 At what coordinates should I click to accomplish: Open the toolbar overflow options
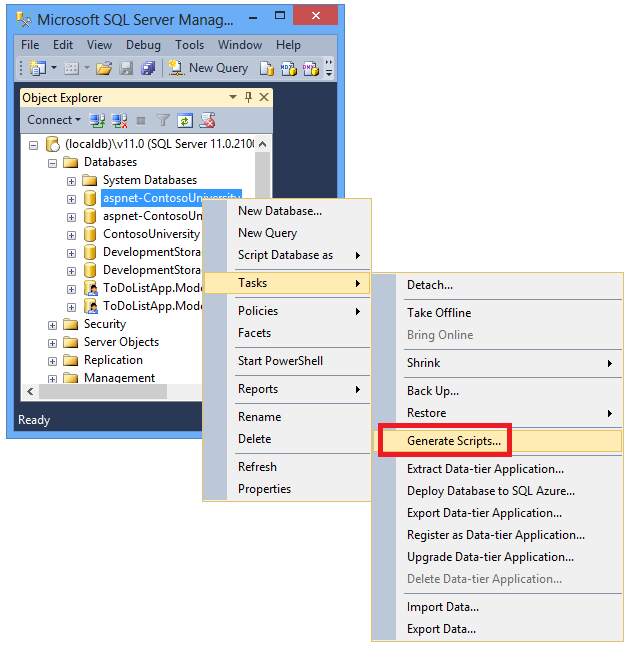pyautogui.click(x=329, y=68)
